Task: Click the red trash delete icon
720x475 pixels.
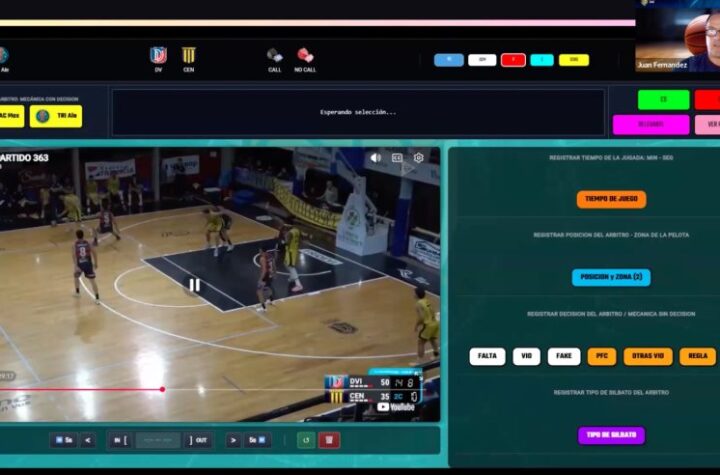Action: pos(329,440)
